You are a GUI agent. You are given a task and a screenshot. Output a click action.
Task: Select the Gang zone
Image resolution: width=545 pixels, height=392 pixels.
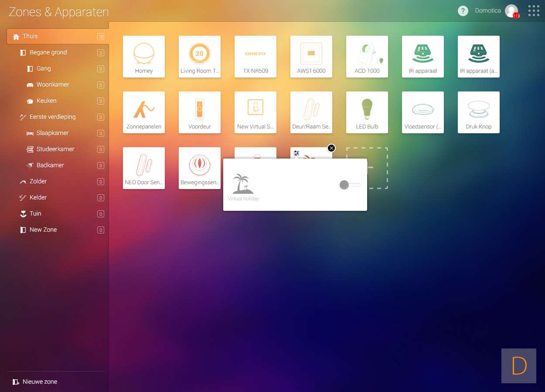(x=58, y=68)
